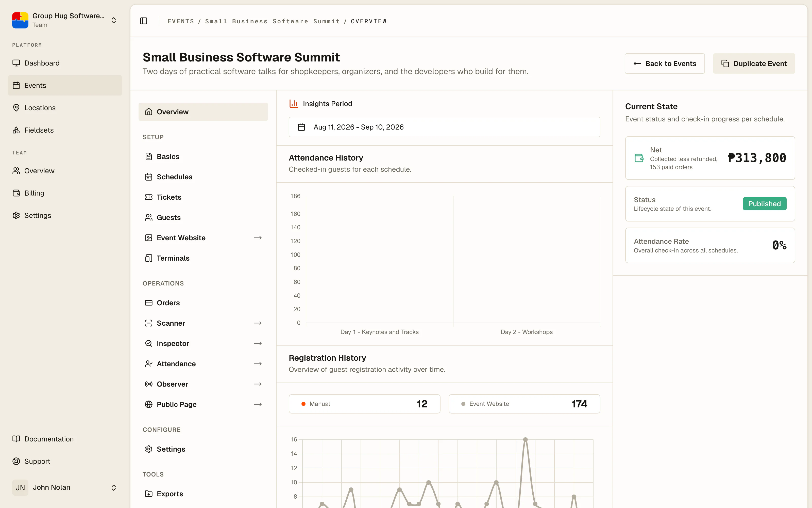
Task: Select Events in the platform sidebar
Action: coord(65,85)
